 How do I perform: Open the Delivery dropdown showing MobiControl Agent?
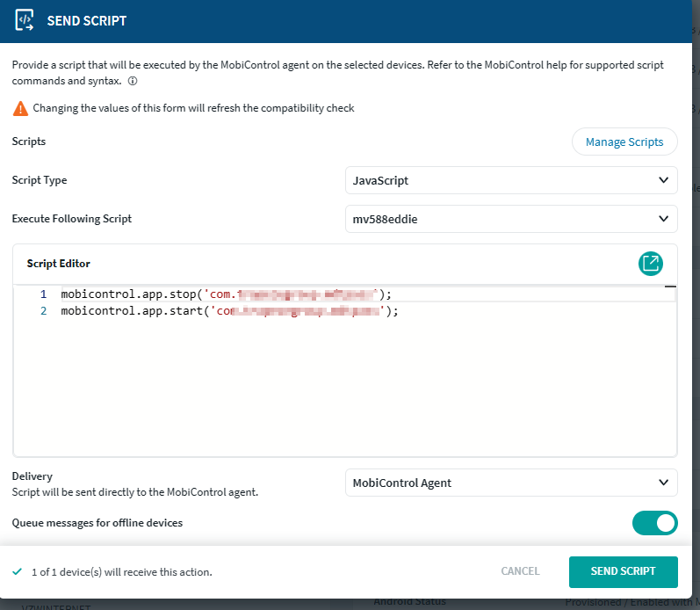[511, 483]
